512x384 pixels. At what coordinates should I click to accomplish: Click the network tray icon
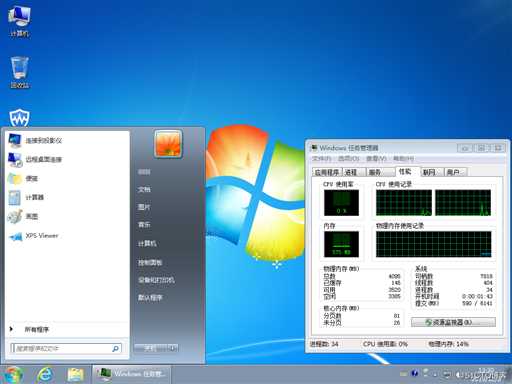click(447, 375)
